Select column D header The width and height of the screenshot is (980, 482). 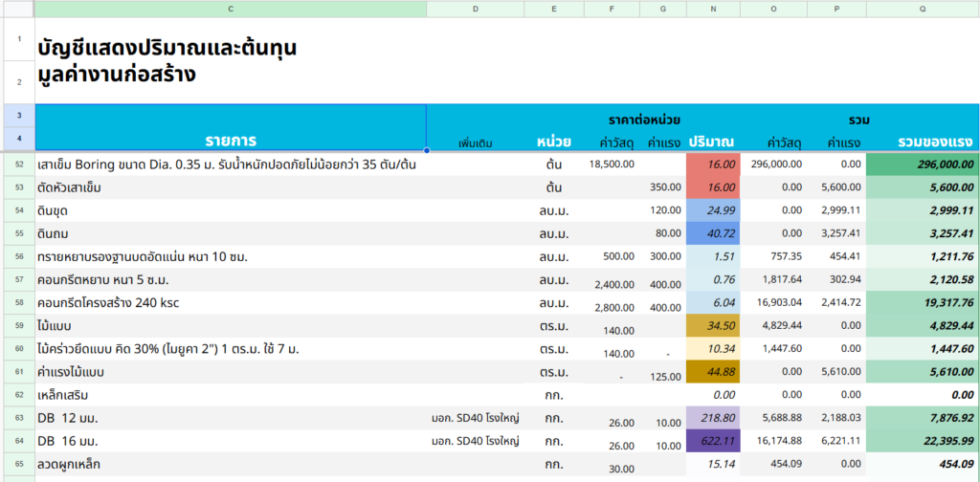475,9
